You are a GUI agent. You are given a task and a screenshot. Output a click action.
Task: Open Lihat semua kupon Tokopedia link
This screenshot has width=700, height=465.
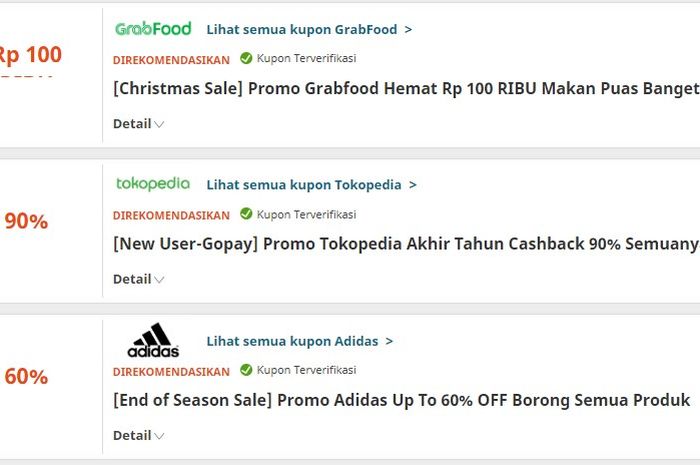click(304, 185)
